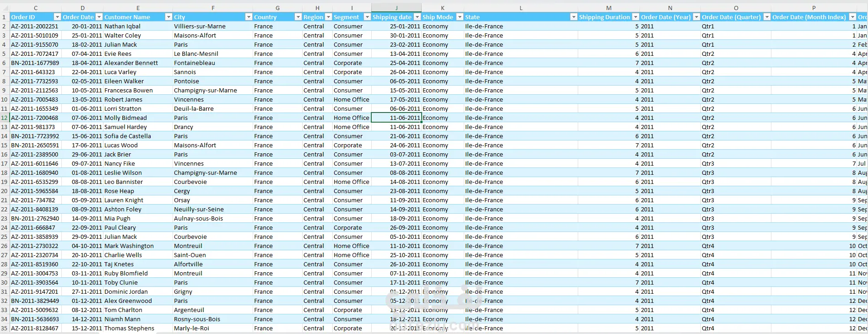The image size is (868, 334).
Task: Click the shipping date 24-06-2011
Action: (x=405, y=145)
